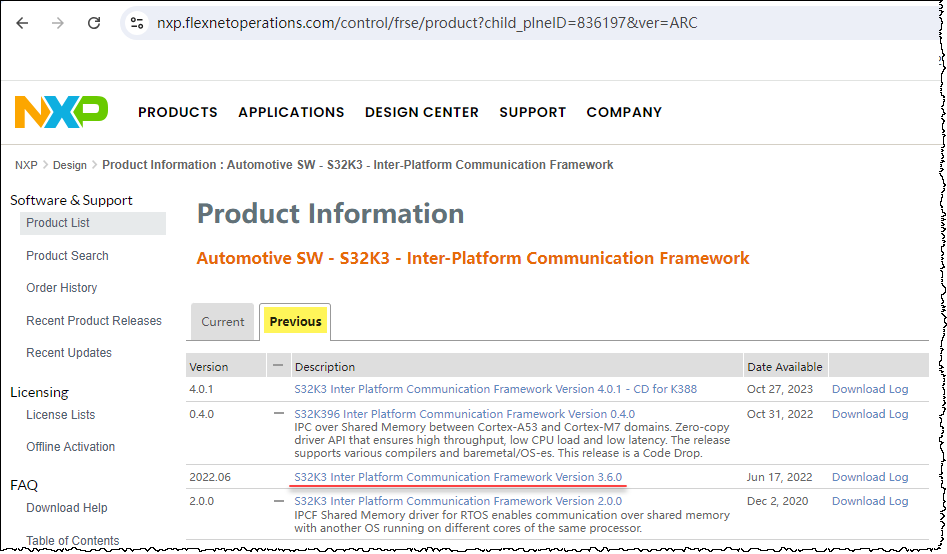Image resolution: width=947 pixels, height=554 pixels.
Task: Collapse description of version 0.4.0 row
Action: click(278, 414)
